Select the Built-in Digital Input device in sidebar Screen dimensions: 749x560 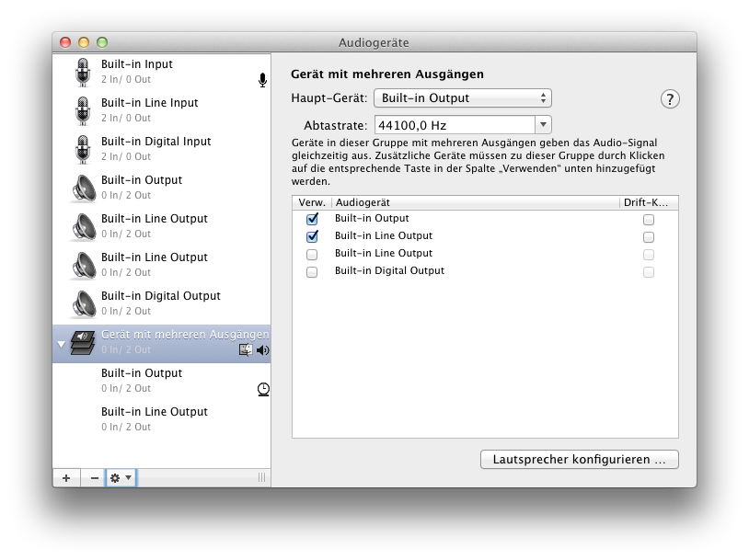[x=161, y=150]
